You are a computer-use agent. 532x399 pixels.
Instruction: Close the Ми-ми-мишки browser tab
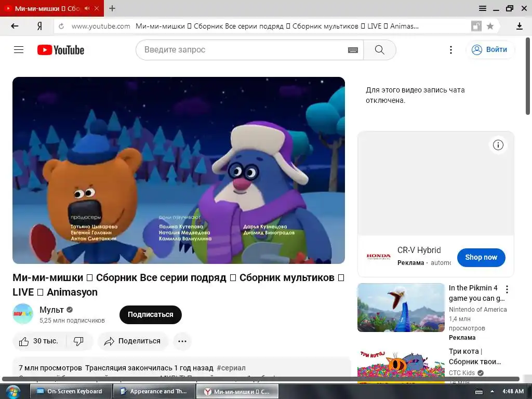(97, 8)
